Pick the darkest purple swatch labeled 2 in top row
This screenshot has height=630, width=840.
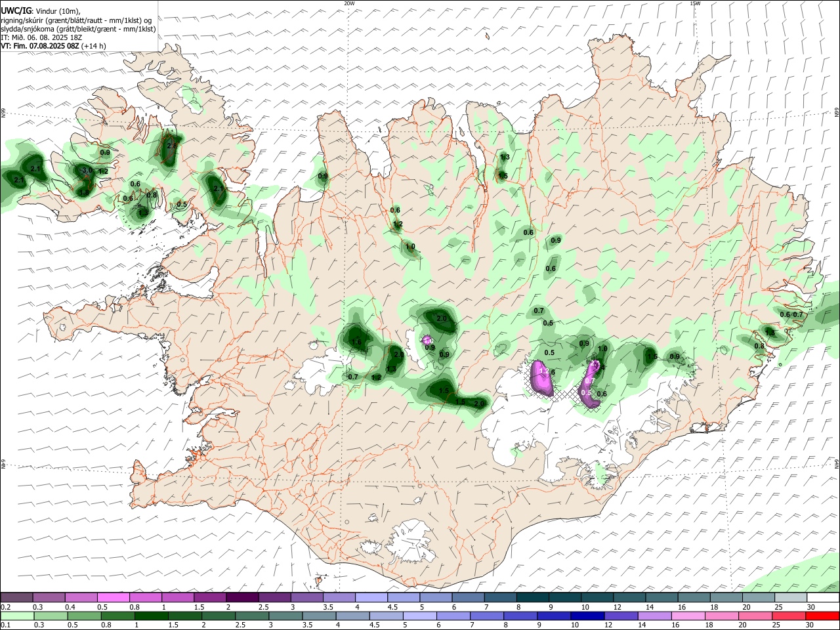point(242,598)
